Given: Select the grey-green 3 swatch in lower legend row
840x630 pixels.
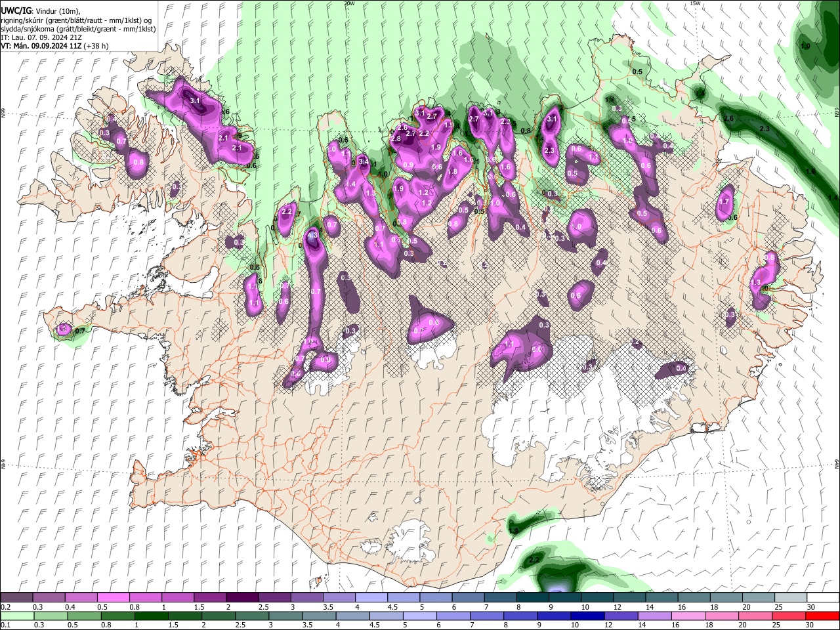Looking at the screenshot, I should [x=285, y=616].
